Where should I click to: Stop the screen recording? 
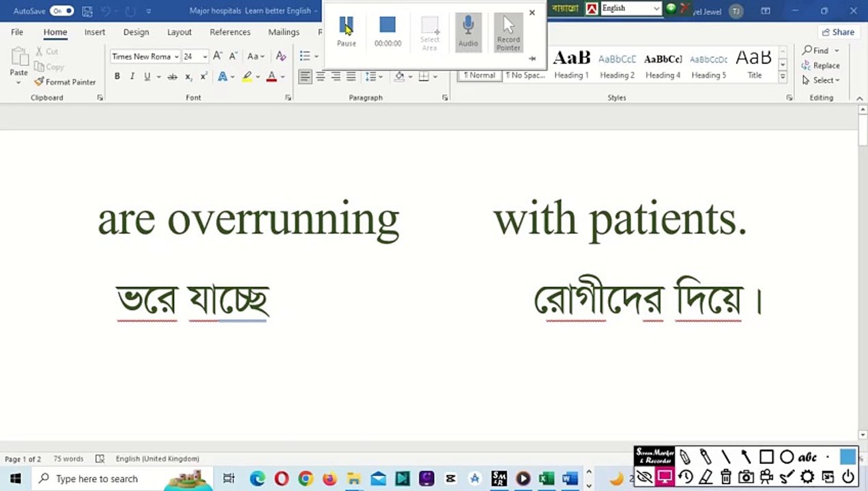click(x=388, y=31)
